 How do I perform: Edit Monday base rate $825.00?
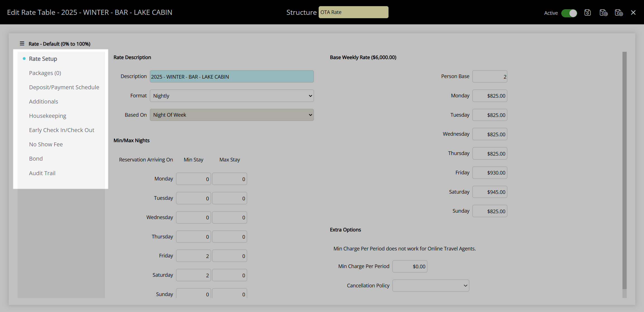490,96
